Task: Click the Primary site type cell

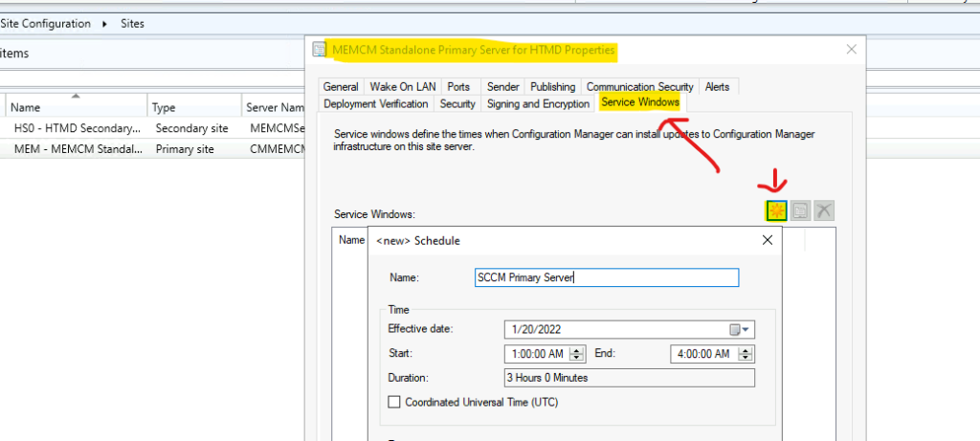Action: [185, 149]
